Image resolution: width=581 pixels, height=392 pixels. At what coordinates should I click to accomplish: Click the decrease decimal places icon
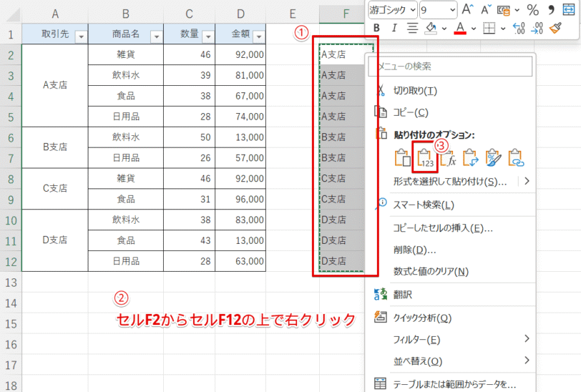pos(537,28)
